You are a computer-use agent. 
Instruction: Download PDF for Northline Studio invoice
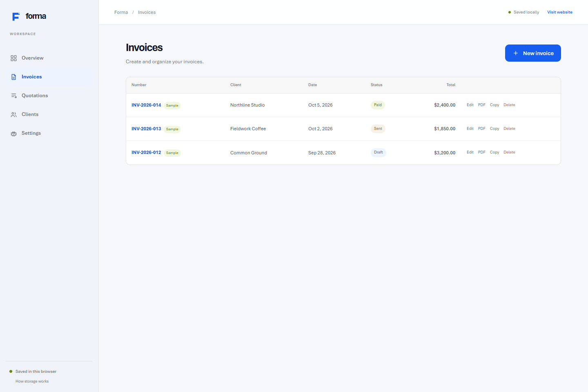[482, 105]
